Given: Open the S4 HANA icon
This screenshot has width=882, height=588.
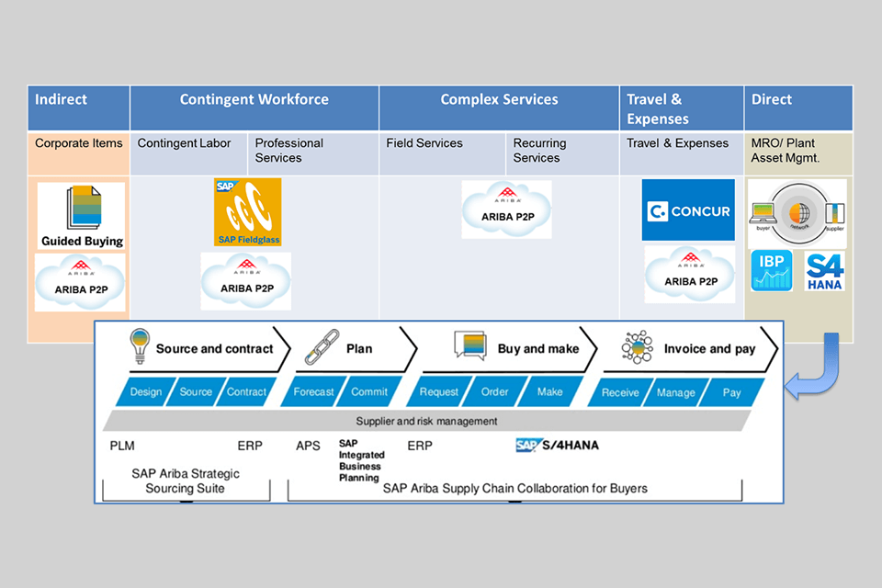Looking at the screenshot, I should pos(824,271).
